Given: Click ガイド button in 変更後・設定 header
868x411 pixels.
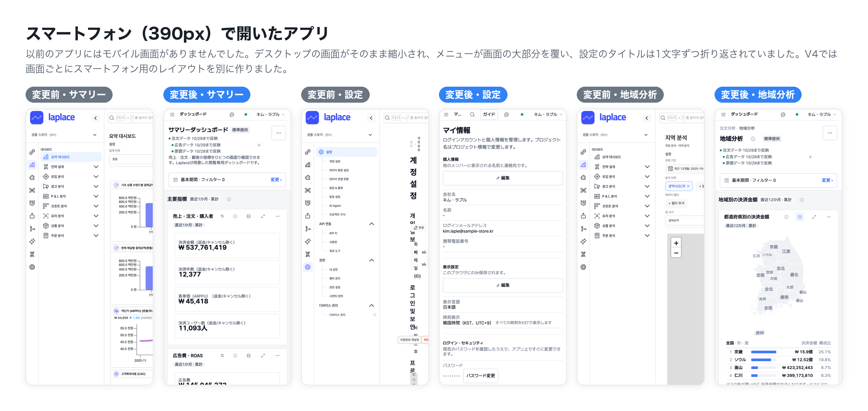Looking at the screenshot, I should pyautogui.click(x=489, y=114).
